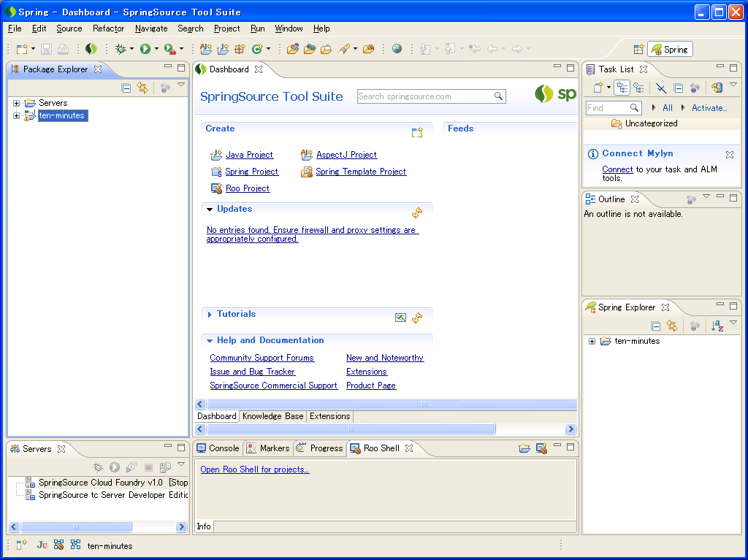Open the Window menu
Screen dimensions: 748x560
pos(289,28)
